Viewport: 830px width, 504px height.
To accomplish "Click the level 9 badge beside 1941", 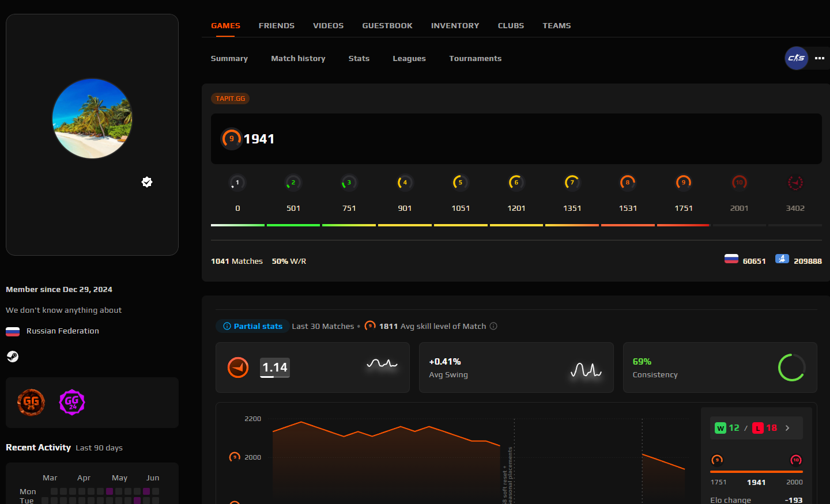I will 232,139.
